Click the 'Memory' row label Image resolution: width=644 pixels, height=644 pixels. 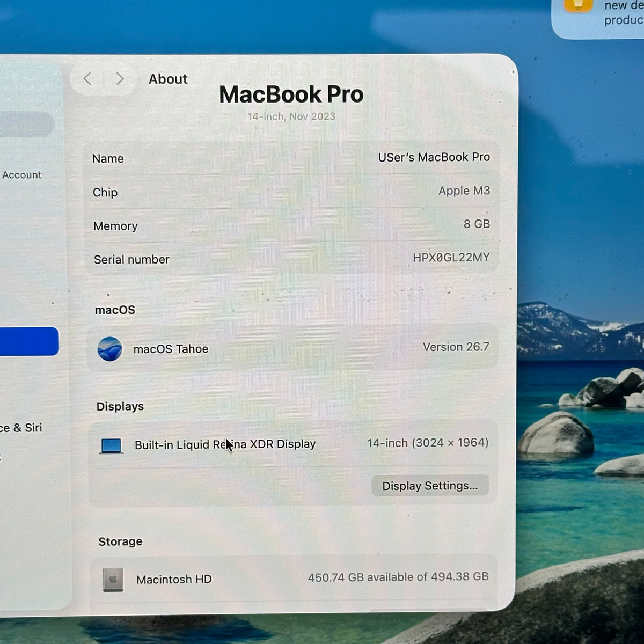[115, 226]
